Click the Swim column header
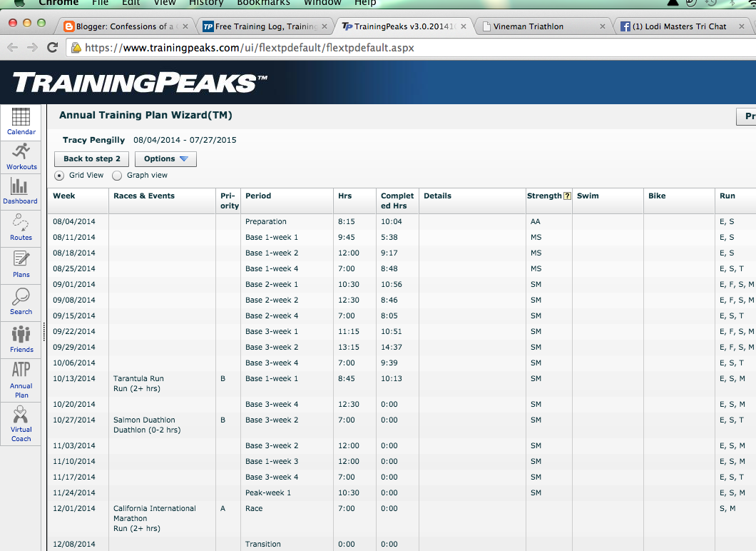 pyautogui.click(x=608, y=201)
